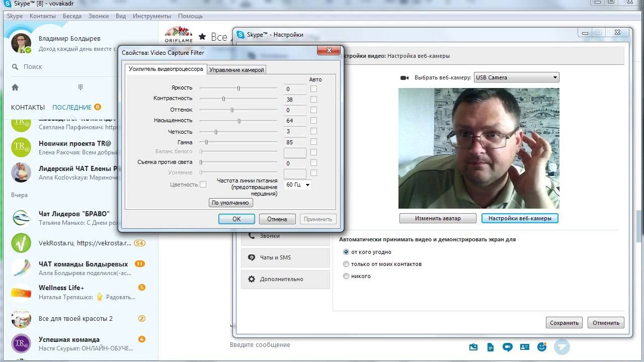This screenshot has width=644, height=362.
Task: Open the Инструменты menu
Action: (152, 16)
